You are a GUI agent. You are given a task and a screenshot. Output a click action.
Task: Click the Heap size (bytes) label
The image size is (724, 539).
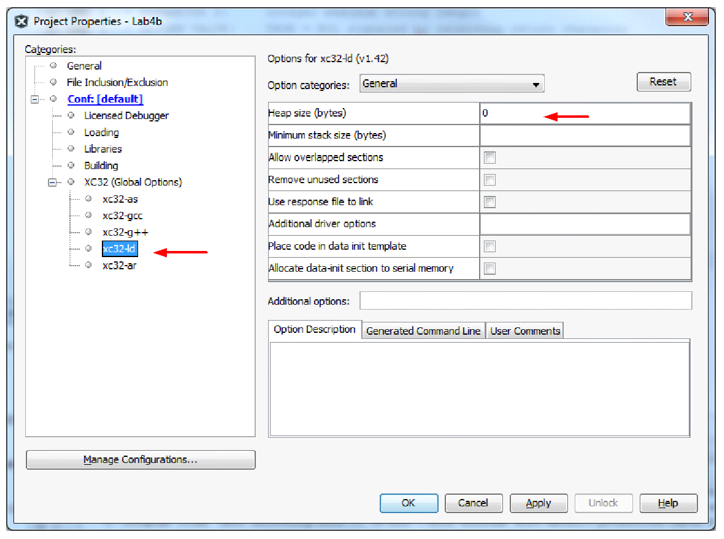pyautogui.click(x=307, y=113)
